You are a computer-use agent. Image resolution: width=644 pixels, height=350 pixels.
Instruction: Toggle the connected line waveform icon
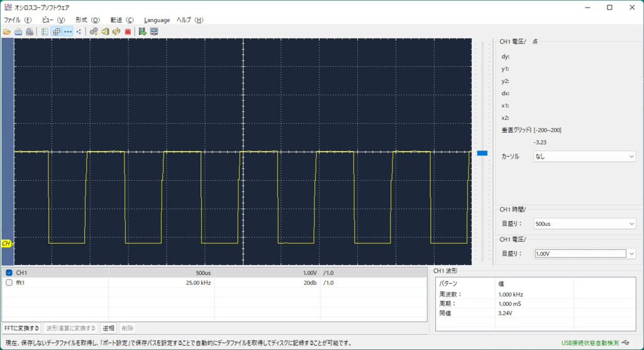[x=68, y=31]
